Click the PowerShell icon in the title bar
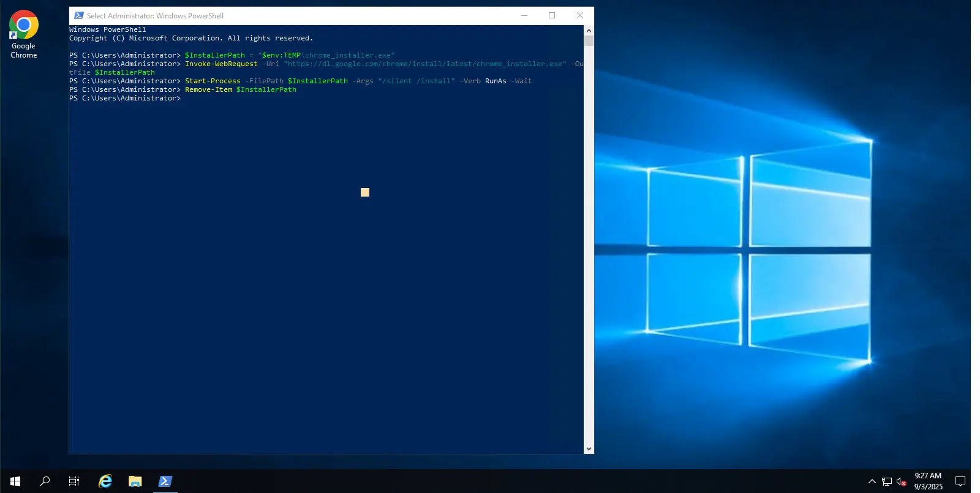The width and height of the screenshot is (980, 493). [79, 16]
